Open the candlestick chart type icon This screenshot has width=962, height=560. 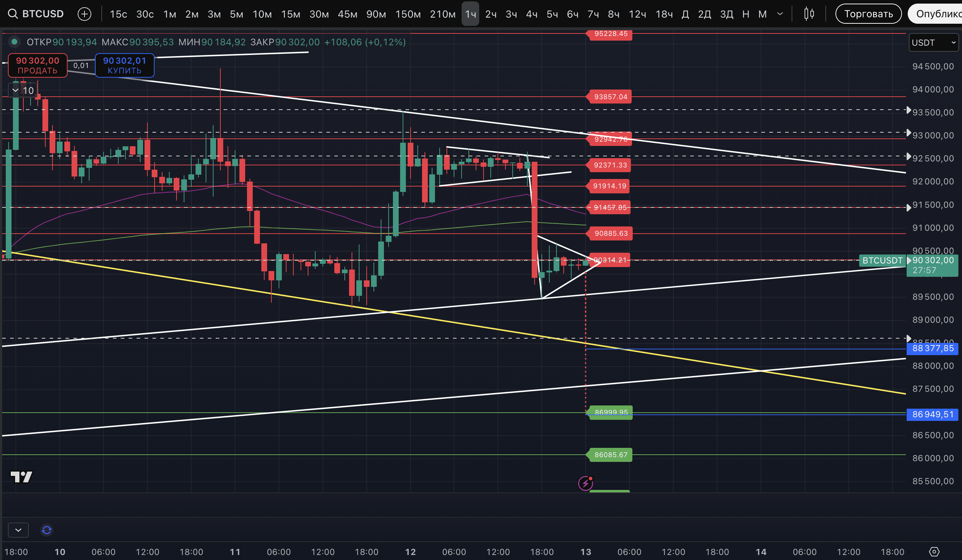pos(808,14)
